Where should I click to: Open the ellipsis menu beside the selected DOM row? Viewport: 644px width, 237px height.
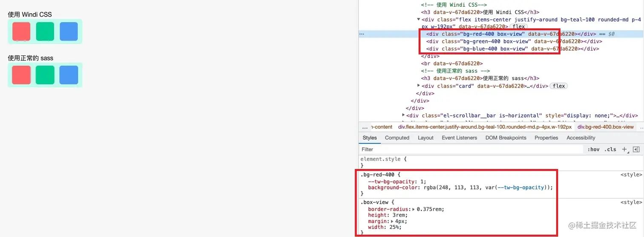click(x=362, y=34)
